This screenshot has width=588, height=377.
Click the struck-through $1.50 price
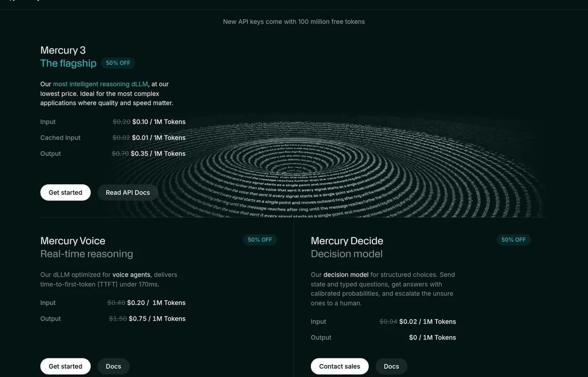pyautogui.click(x=118, y=318)
